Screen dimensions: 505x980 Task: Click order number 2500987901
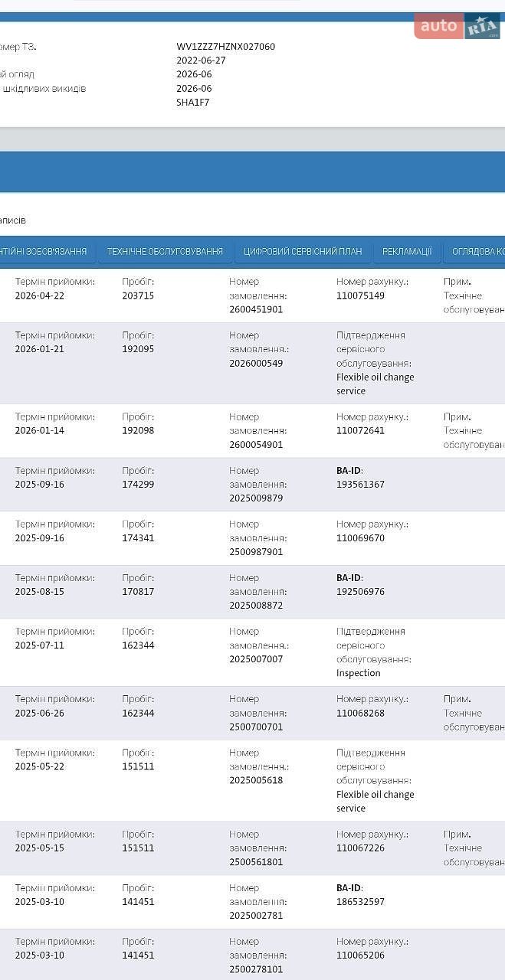[x=256, y=552]
